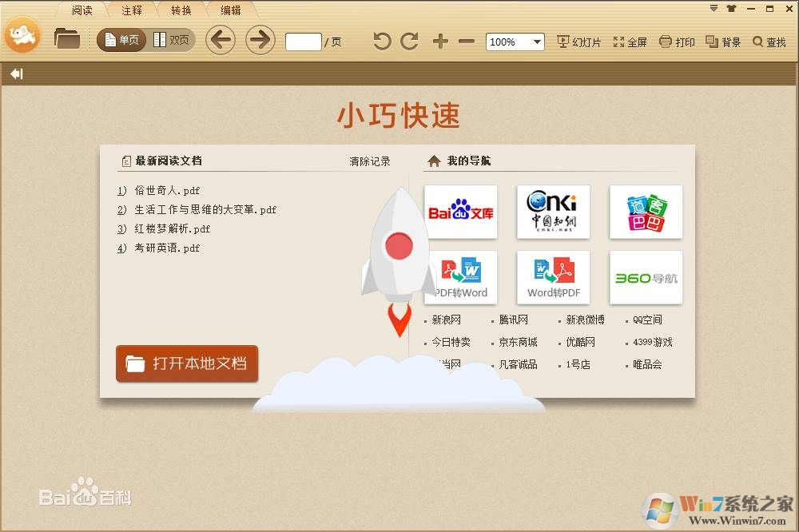The height and width of the screenshot is (532, 799).
Task: Open 红楼梦解析.pdf from recent documents
Action: [170, 228]
